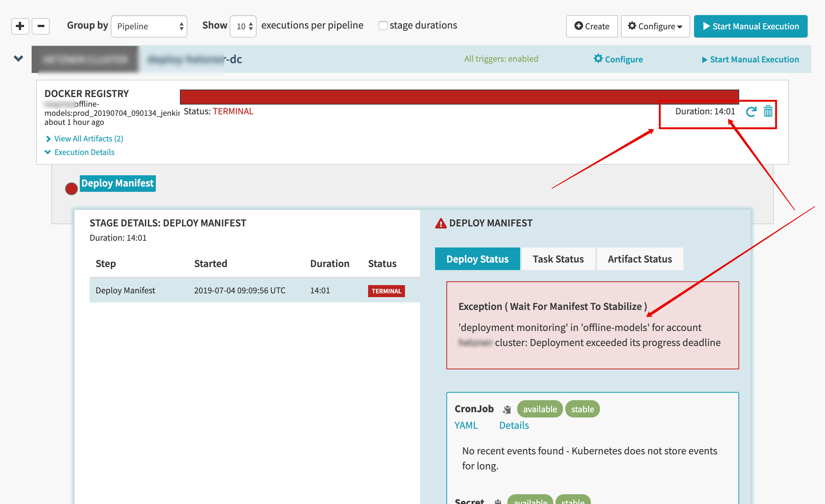Image resolution: width=825 pixels, height=504 pixels.
Task: Delete the execution via trash icon
Action: (x=768, y=112)
